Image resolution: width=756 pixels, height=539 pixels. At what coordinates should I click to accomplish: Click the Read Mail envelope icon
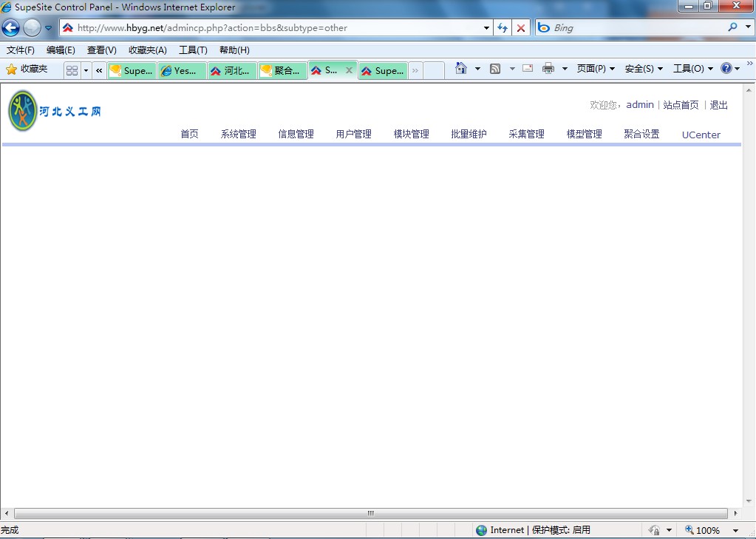[x=528, y=69]
